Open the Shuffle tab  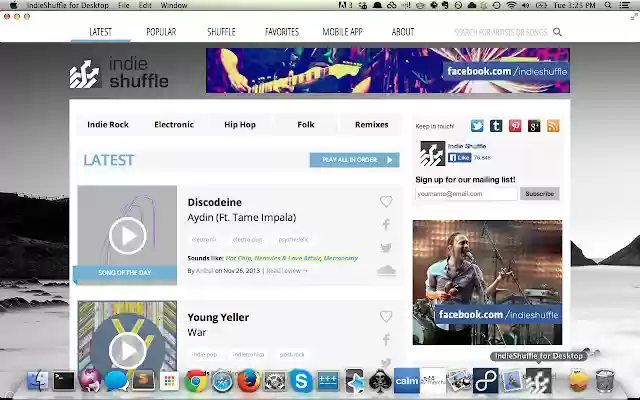(x=221, y=32)
